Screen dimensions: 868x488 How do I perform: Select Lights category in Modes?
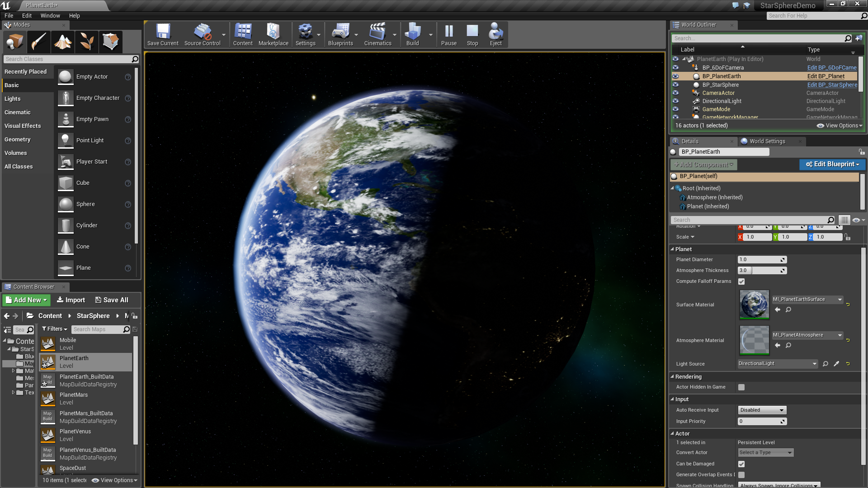point(27,99)
